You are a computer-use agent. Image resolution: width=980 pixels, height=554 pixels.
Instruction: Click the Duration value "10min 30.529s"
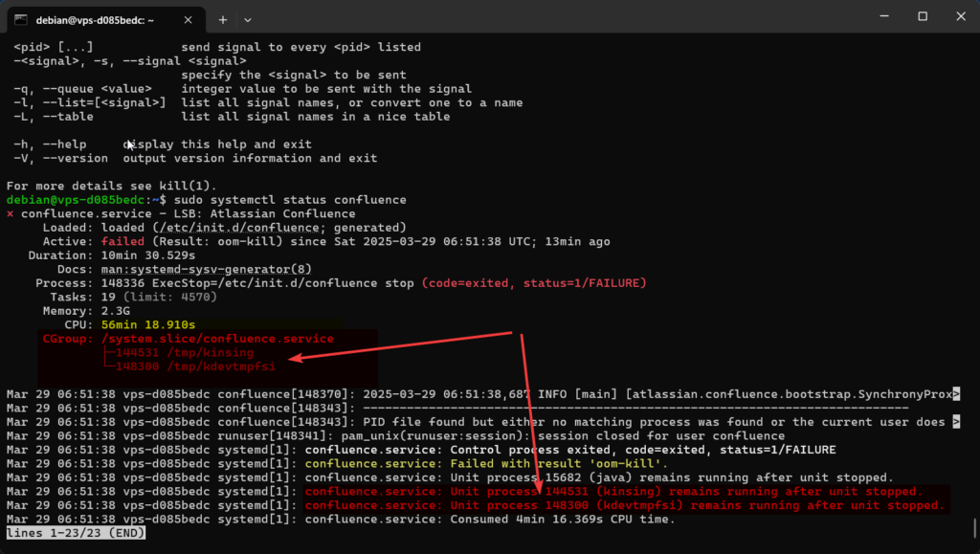point(148,255)
